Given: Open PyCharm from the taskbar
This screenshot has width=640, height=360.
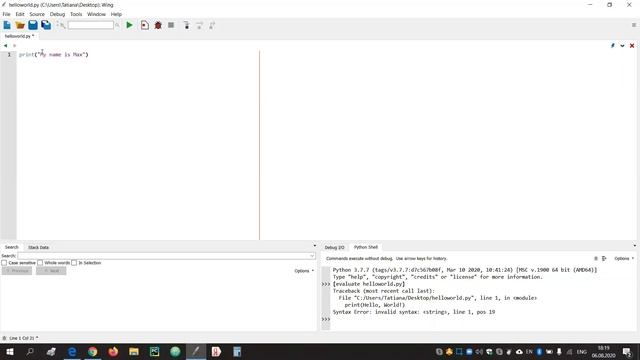Looking at the screenshot, I should click(154, 351).
